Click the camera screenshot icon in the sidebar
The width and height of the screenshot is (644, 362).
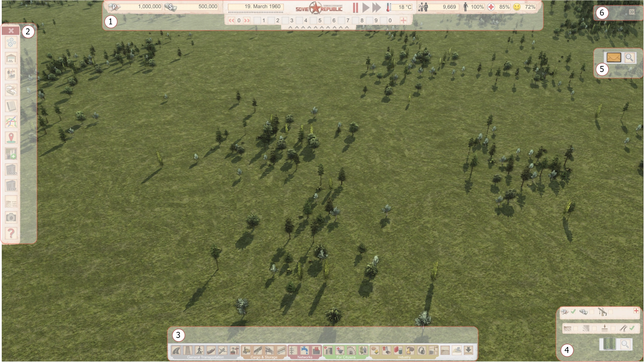[11, 217]
